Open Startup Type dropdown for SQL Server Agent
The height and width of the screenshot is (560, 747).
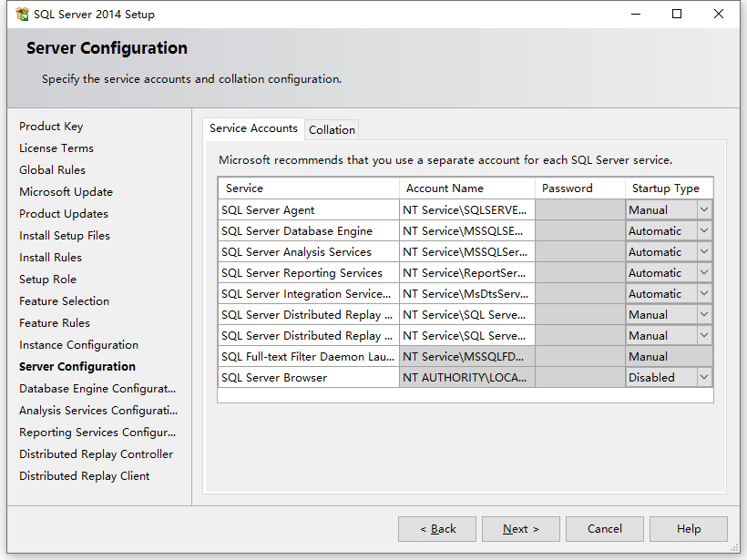pyautogui.click(x=703, y=209)
